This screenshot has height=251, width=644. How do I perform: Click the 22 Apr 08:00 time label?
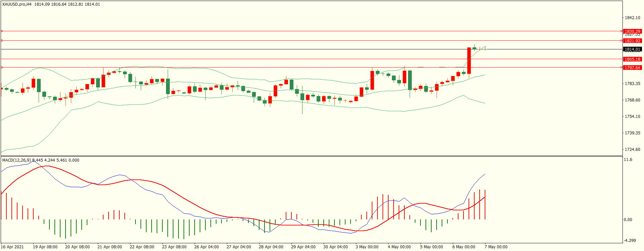point(142,247)
